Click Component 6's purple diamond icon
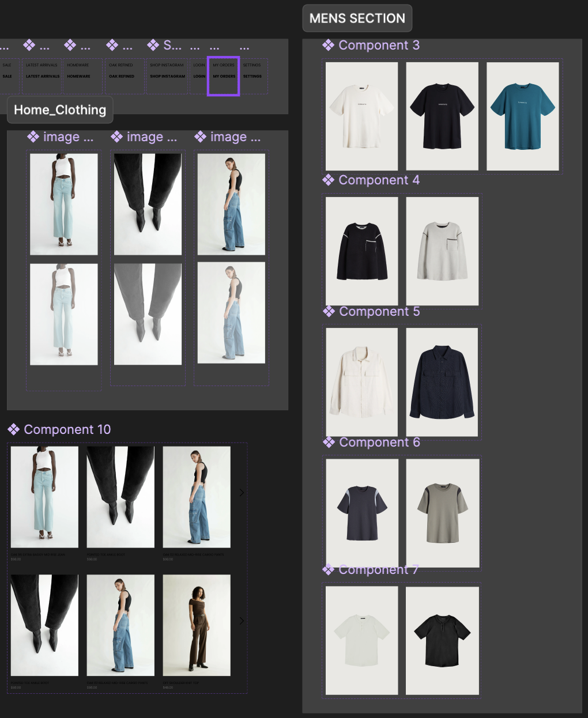Viewport: 588px width, 718px height. (x=329, y=442)
